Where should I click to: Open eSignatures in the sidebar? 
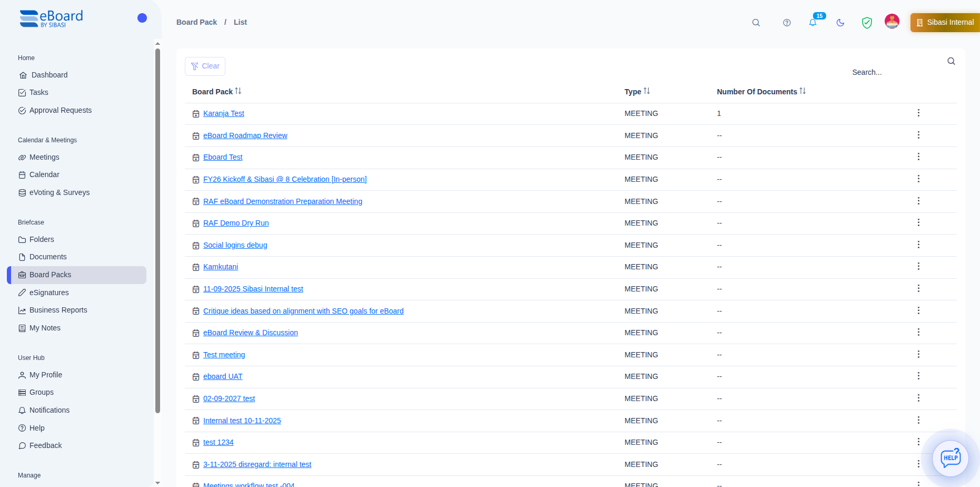49,293
